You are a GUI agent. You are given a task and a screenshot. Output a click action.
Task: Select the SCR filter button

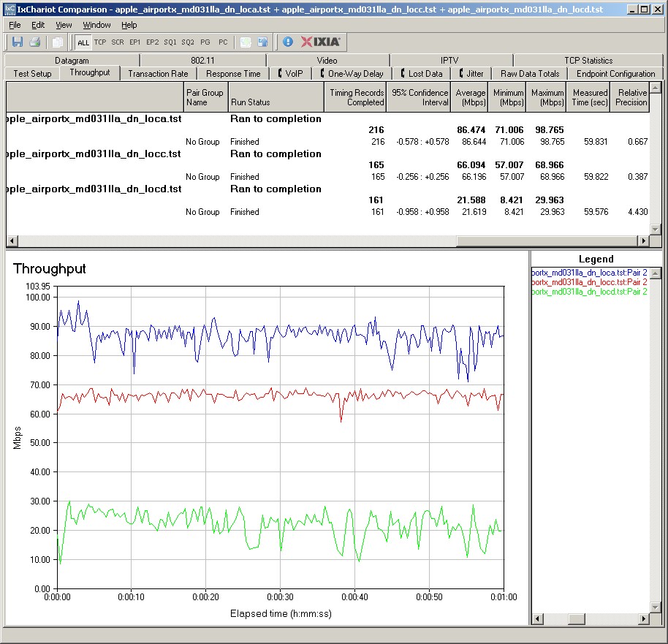point(118,42)
